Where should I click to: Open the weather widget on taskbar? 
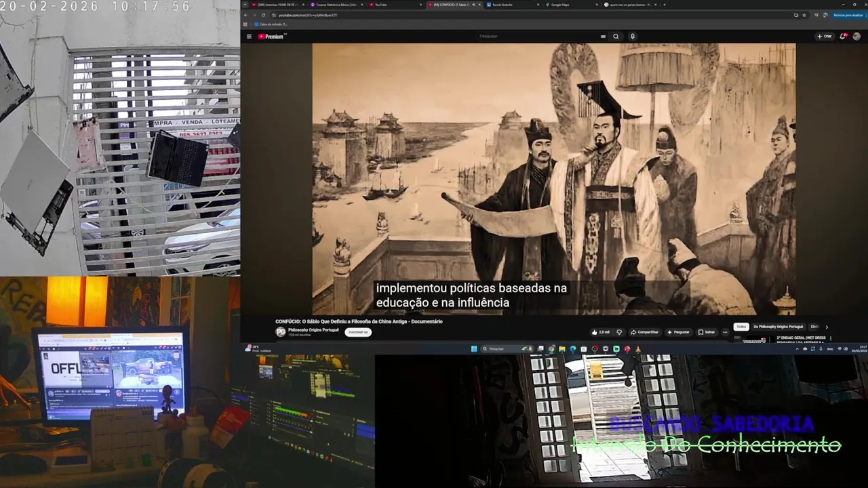pyautogui.click(x=256, y=348)
